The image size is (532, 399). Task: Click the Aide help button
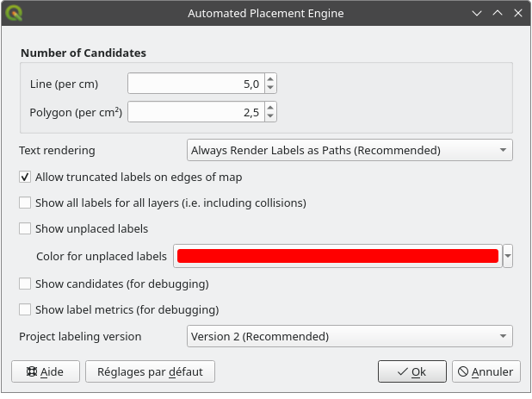click(x=45, y=371)
